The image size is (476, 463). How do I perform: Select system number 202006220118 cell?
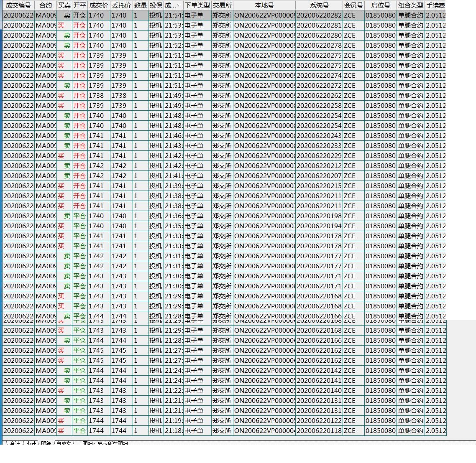point(319,430)
